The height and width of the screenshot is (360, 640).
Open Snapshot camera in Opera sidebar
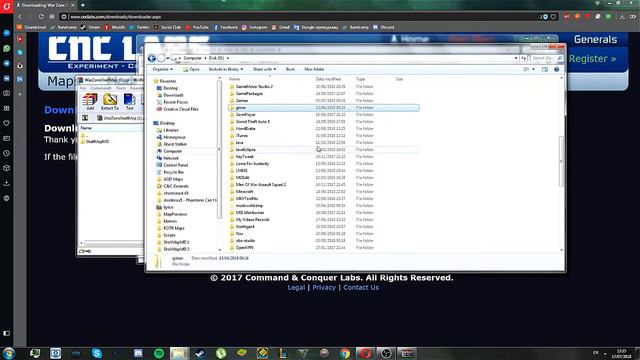pos(7,93)
